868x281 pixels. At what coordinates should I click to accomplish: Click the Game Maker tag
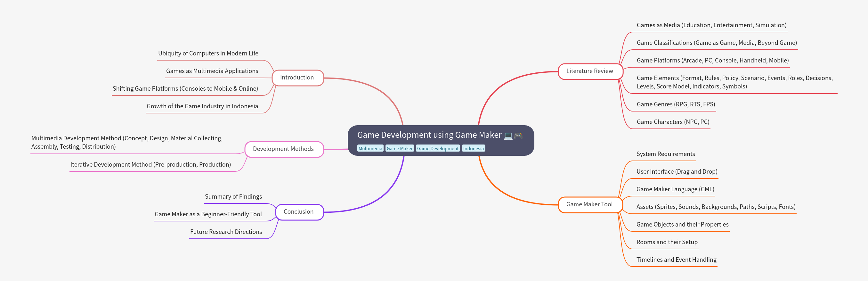[x=399, y=148]
